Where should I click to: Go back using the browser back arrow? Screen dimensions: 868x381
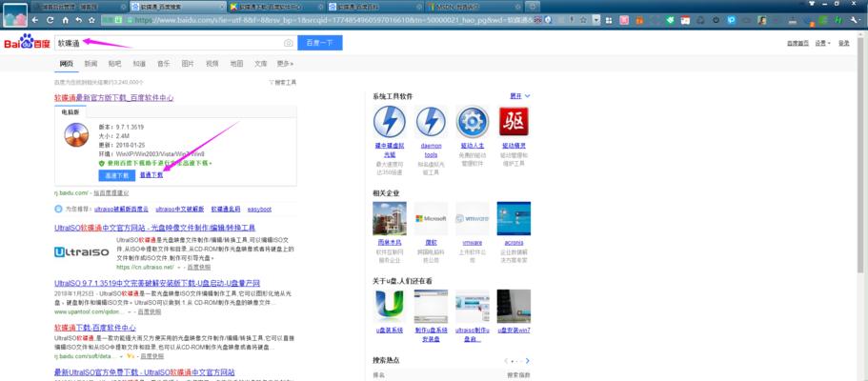click(x=35, y=20)
